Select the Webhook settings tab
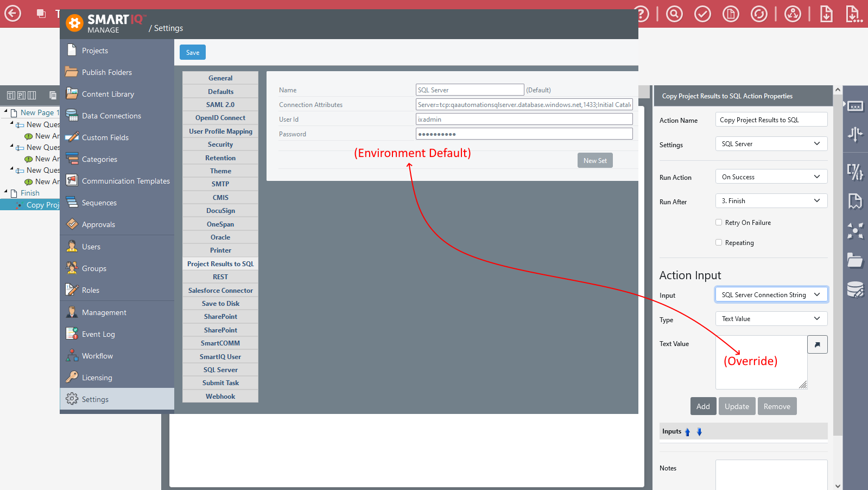Viewport: 868px width, 490px height. tap(220, 397)
